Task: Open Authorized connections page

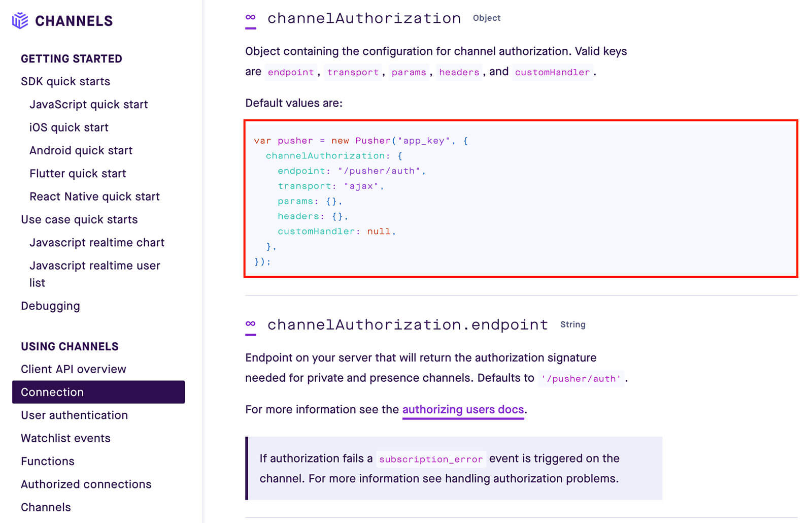Action: pos(86,484)
